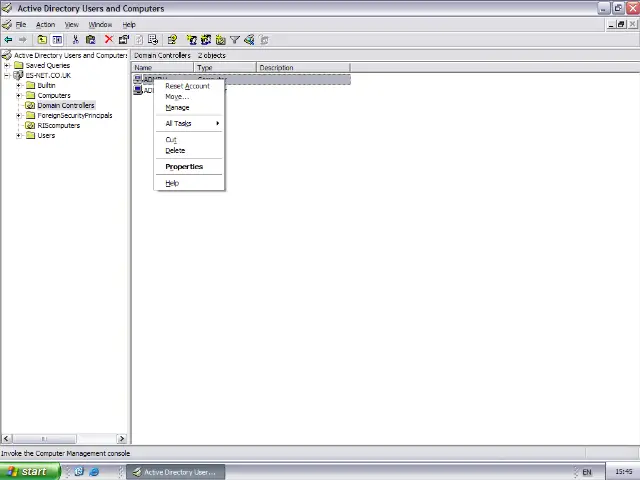Screen dimensions: 640x480
Task: Open the Help menu in the menu bar
Action: tap(129, 24)
